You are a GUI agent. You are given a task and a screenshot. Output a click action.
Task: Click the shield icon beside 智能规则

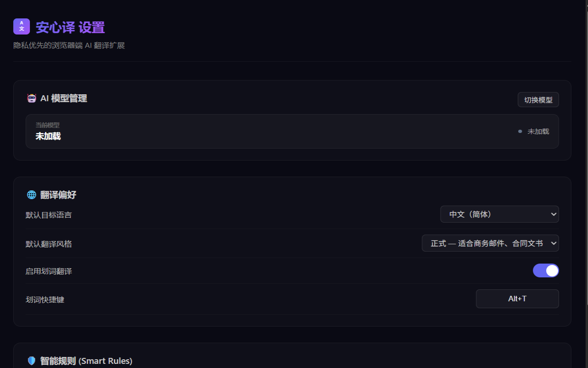(x=32, y=361)
